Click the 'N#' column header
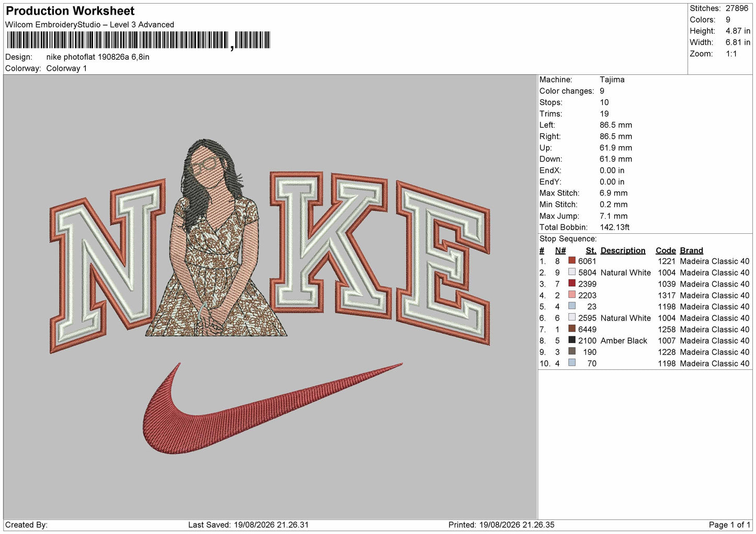The image size is (756, 534). [x=560, y=251]
